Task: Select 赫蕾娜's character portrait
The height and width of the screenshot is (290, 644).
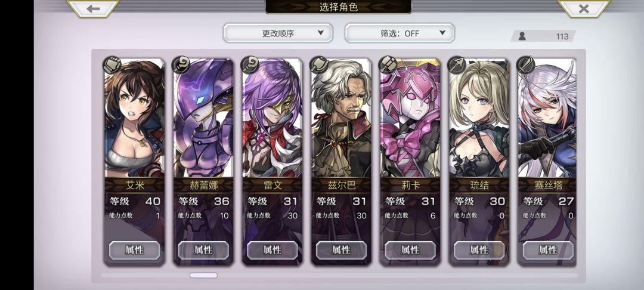Action: click(204, 118)
